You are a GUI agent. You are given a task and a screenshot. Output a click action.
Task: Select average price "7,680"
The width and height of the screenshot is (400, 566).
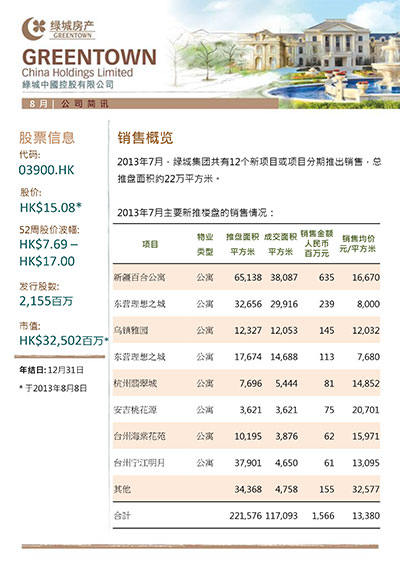(x=369, y=357)
